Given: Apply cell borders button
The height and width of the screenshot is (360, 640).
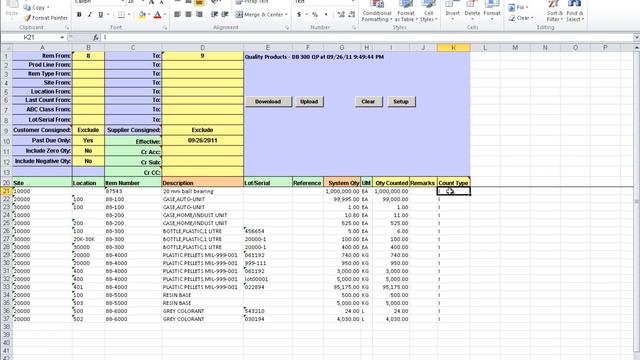Looking at the screenshot, I should coord(121,15).
